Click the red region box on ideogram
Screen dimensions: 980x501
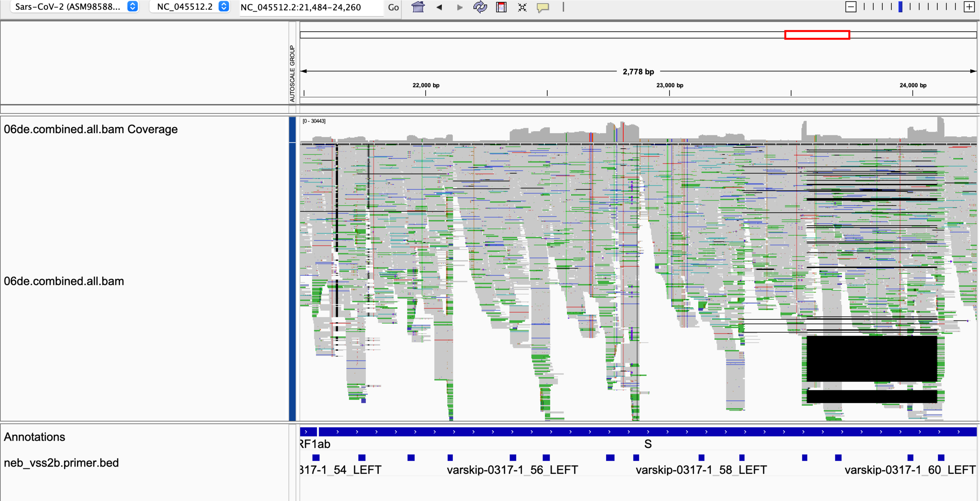[817, 35]
